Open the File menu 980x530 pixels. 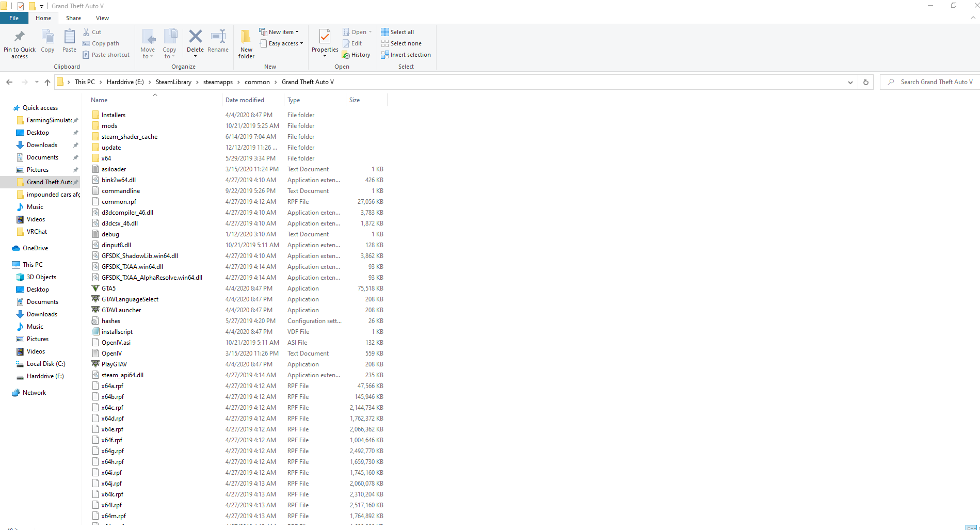14,18
